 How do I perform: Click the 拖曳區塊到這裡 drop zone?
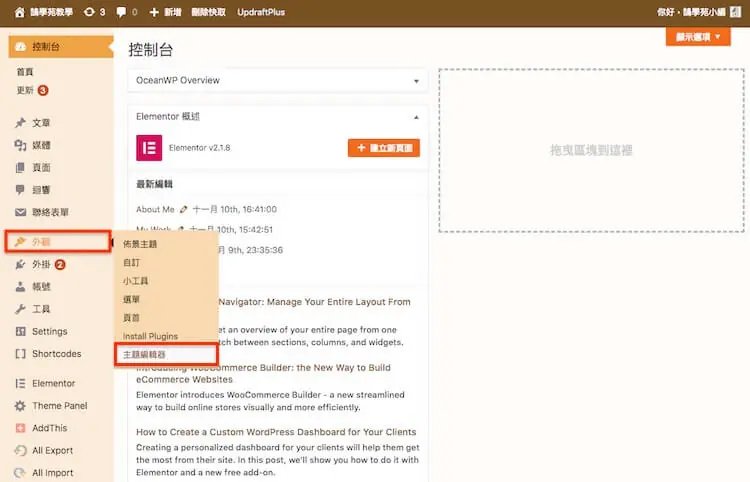pos(591,151)
